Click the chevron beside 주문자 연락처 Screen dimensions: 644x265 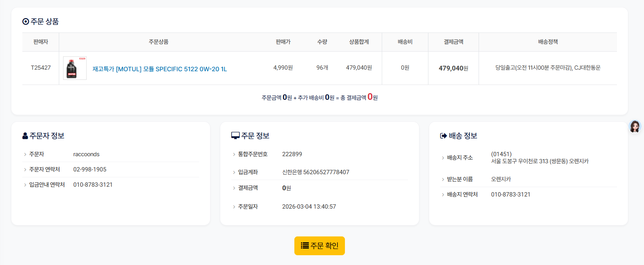point(25,169)
